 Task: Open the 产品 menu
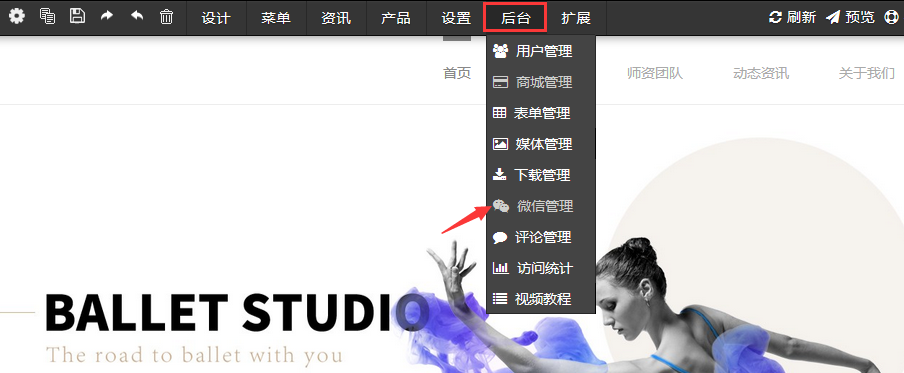point(396,18)
